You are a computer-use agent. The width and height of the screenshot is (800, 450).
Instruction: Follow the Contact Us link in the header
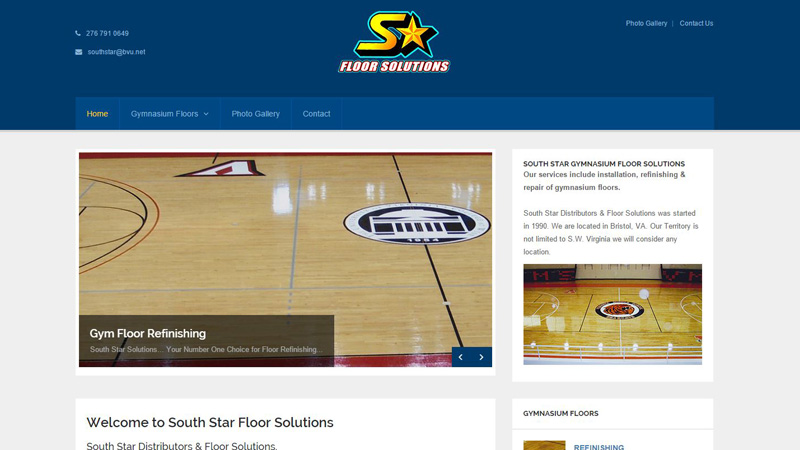click(x=696, y=23)
